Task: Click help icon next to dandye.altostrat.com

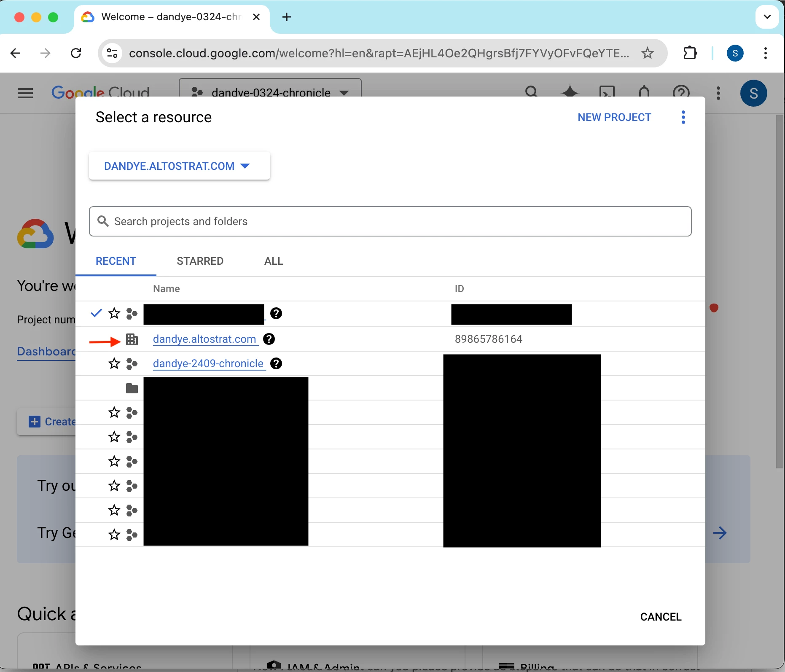Action: pyautogui.click(x=269, y=339)
